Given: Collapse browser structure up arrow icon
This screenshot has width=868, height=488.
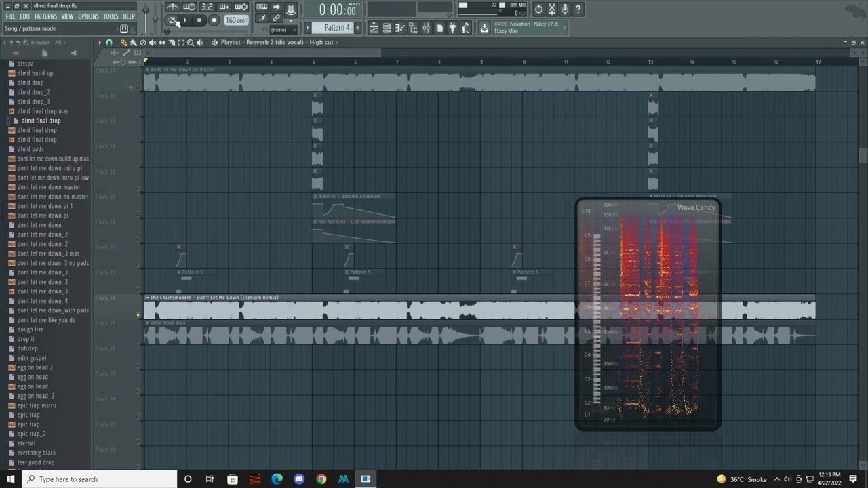Looking at the screenshot, I should (11, 43).
